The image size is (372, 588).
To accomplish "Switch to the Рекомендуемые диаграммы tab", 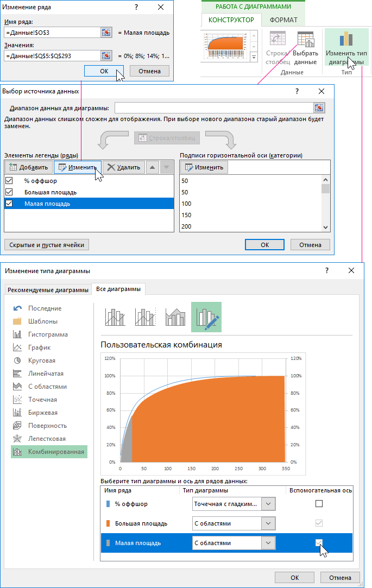I will pos(47,290).
